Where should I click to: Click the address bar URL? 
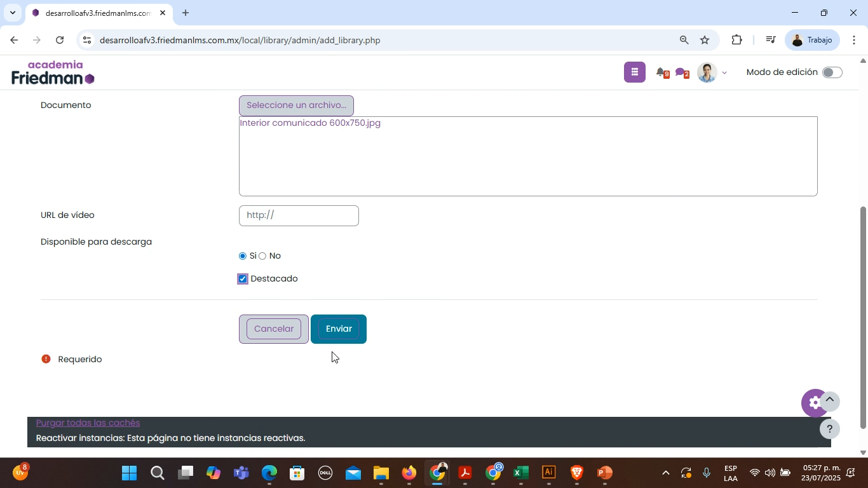coord(240,40)
